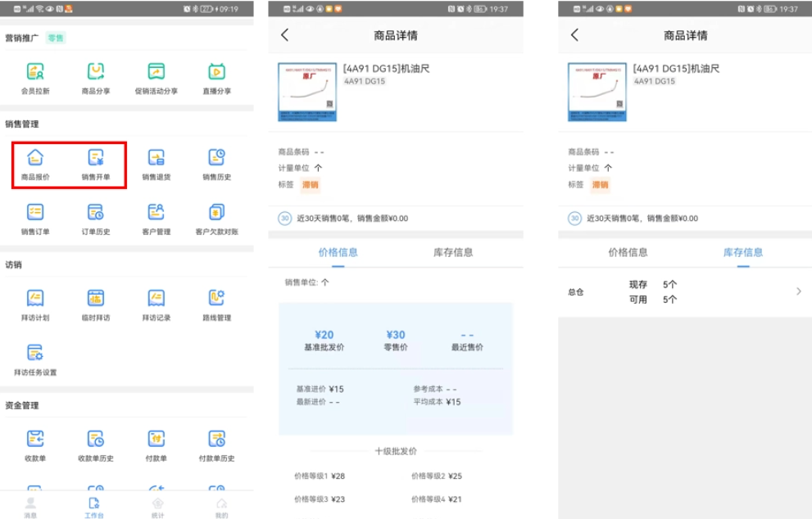The height and width of the screenshot is (519, 812).
Task: Open 客户管理 customer management
Action: coord(157,219)
